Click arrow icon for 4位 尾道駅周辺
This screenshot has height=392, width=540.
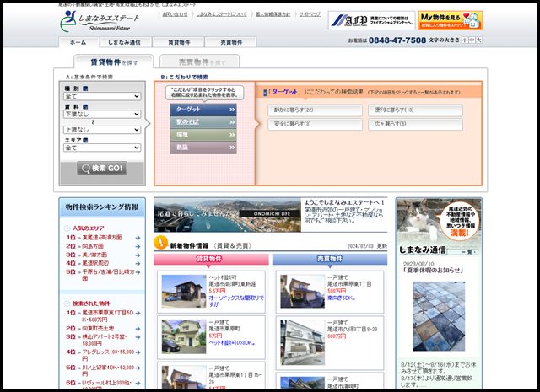tap(138, 264)
